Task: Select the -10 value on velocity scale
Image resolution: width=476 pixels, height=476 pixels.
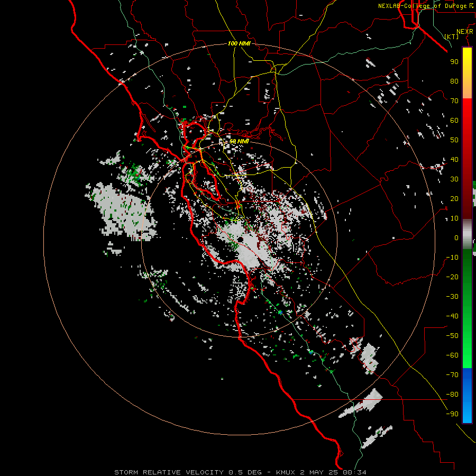Action: coord(452,258)
